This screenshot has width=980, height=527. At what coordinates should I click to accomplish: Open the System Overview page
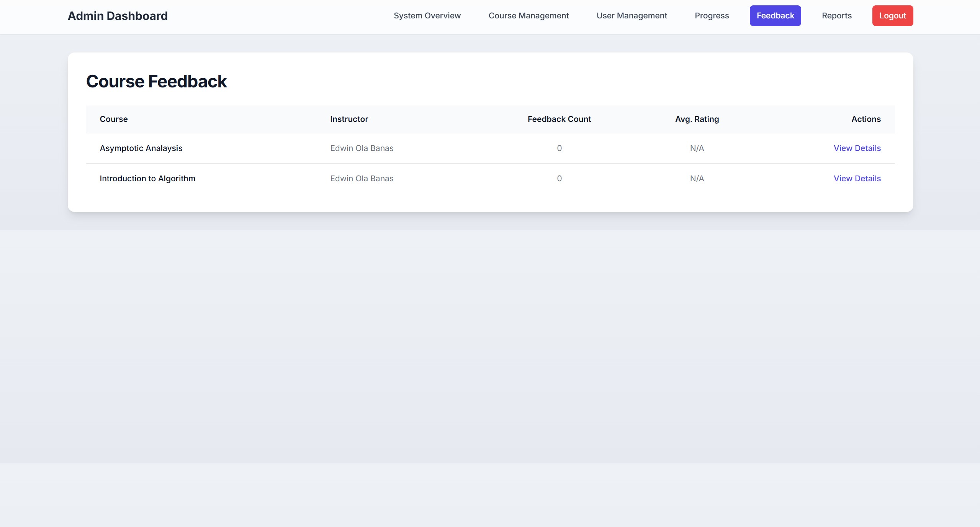(x=427, y=16)
